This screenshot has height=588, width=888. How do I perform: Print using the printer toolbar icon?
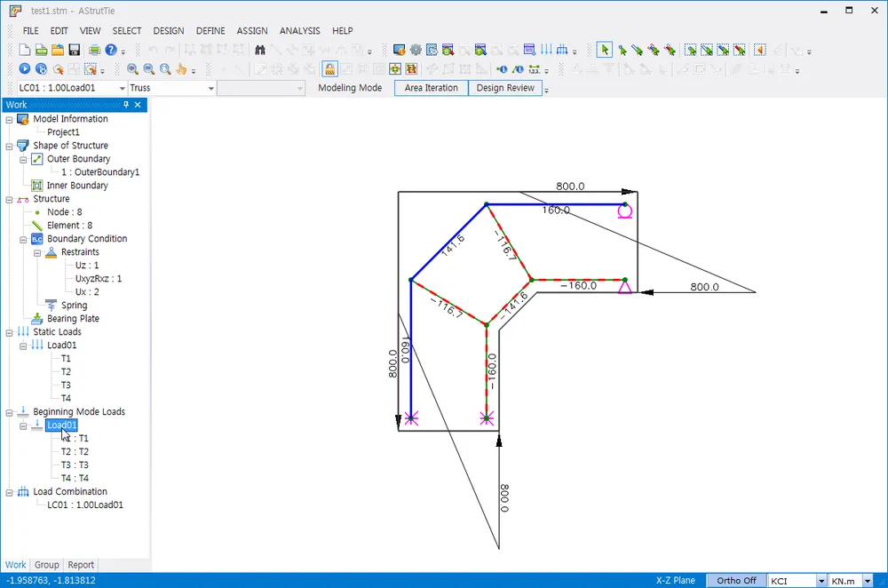[94, 51]
